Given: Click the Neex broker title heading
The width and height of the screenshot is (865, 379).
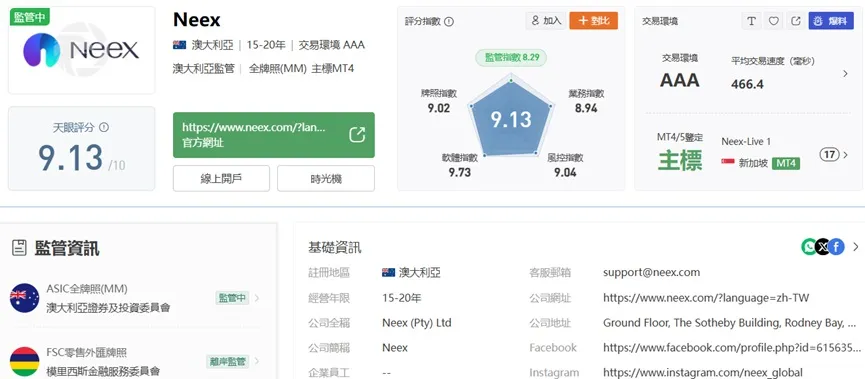Looking at the screenshot, I should (x=196, y=20).
